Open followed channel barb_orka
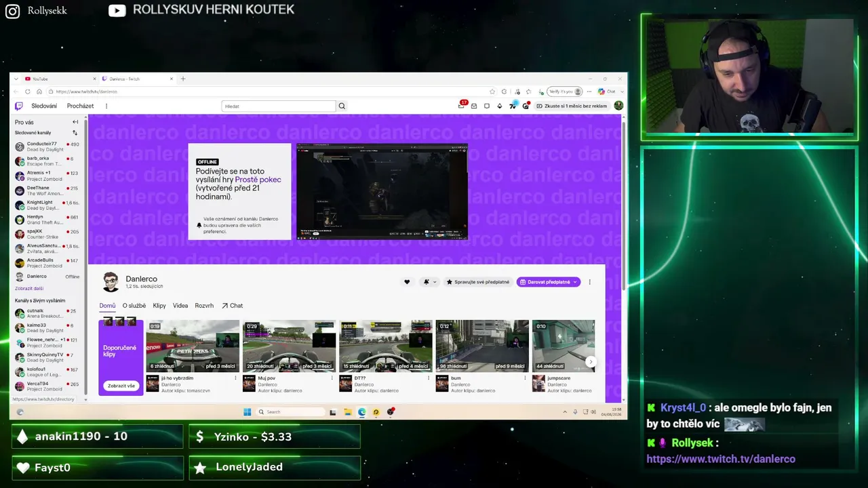The height and width of the screenshot is (488, 868). pyautogui.click(x=47, y=161)
